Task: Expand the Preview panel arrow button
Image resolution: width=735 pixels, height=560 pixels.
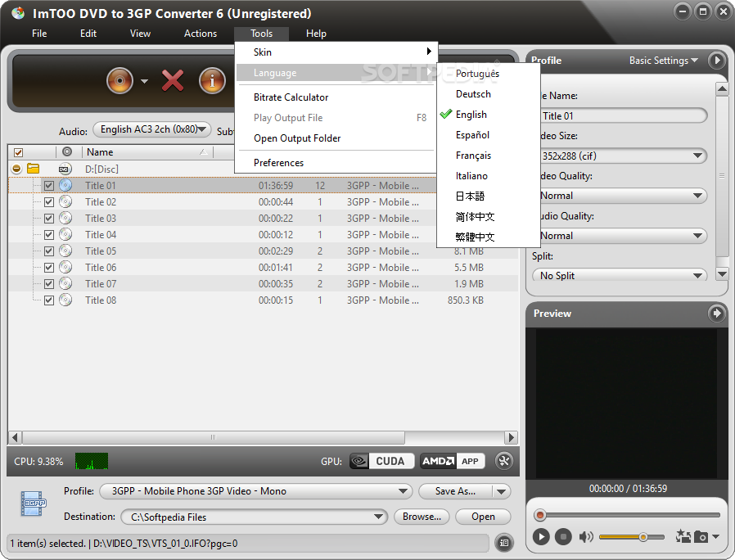Action: (716, 313)
